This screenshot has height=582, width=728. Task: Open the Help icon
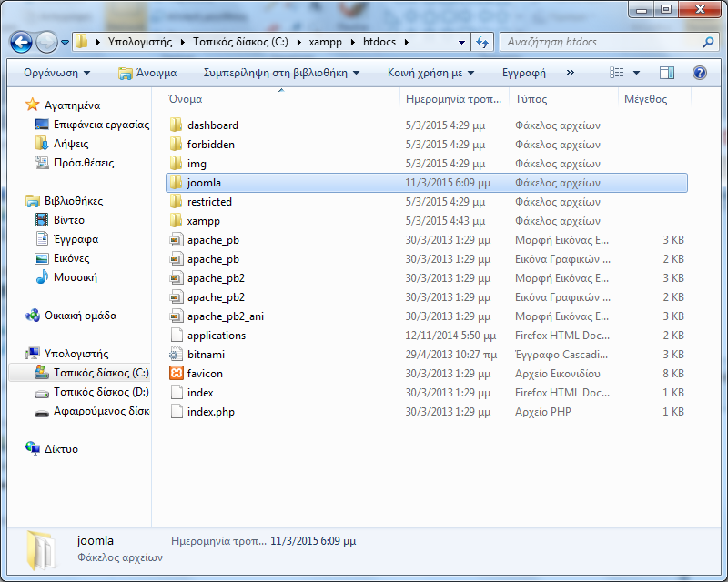[699, 73]
